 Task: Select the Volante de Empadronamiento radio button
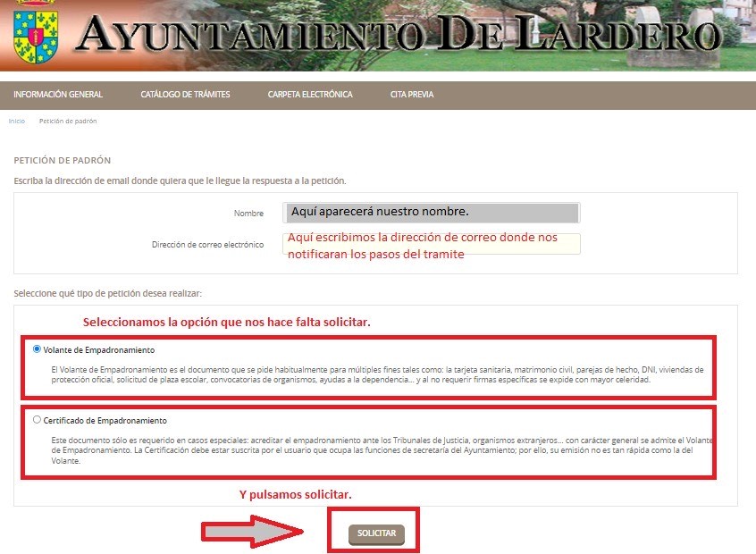pos(37,349)
